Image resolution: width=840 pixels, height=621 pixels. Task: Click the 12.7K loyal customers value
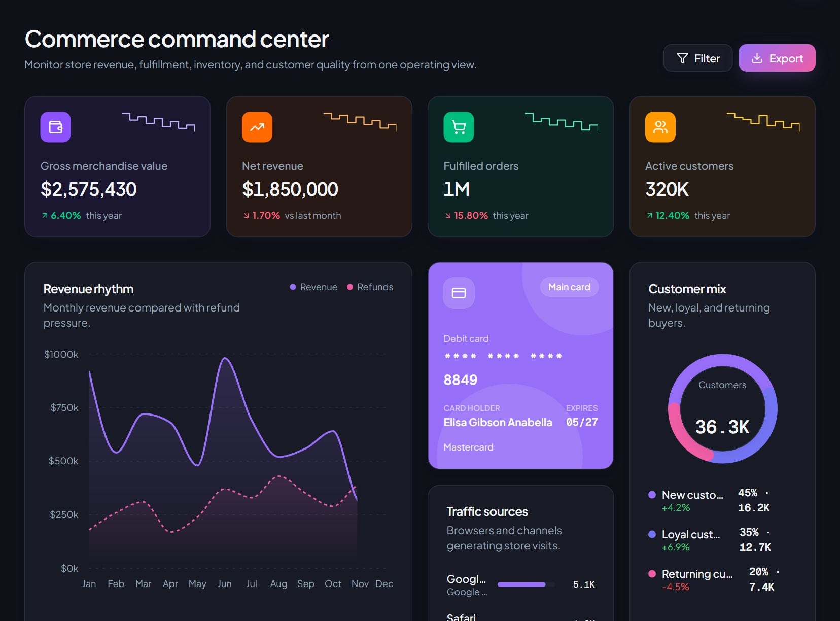coord(755,547)
